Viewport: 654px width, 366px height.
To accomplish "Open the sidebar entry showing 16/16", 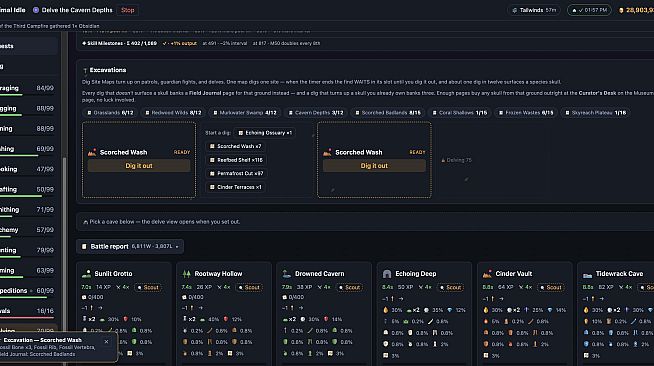I will [27, 311].
